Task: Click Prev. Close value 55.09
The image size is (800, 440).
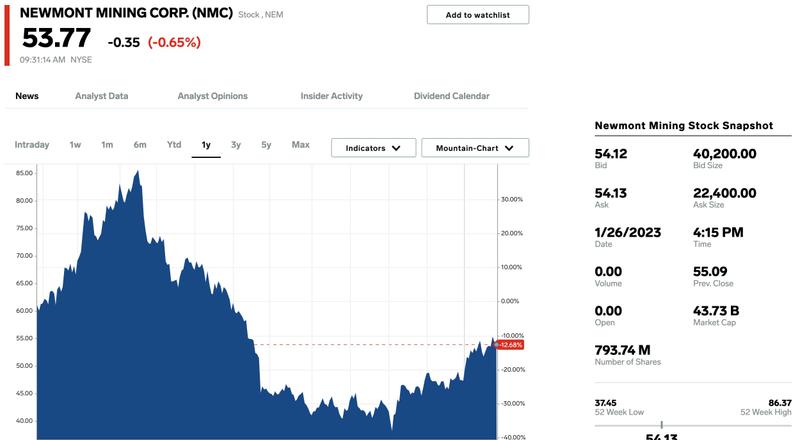Action: pyautogui.click(x=710, y=272)
